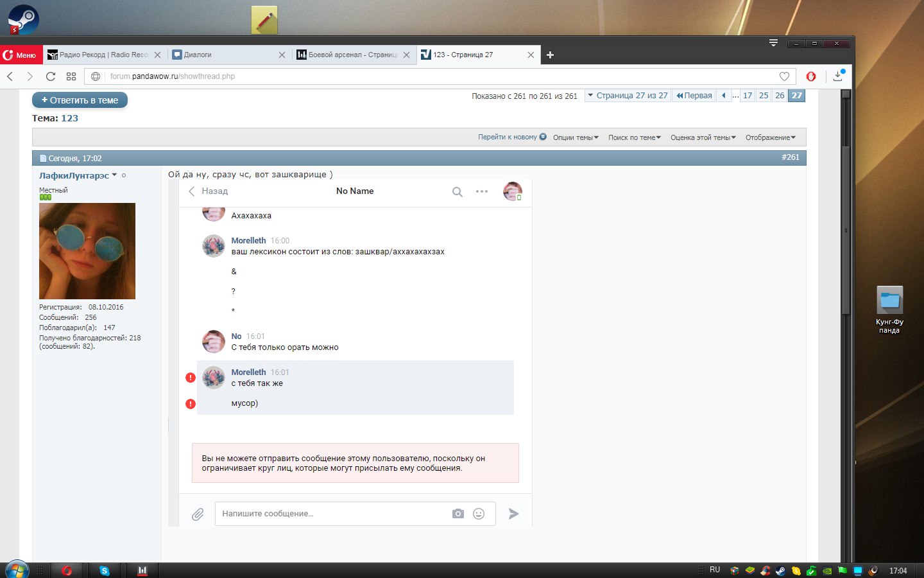Open the Speed Dial grid
This screenshot has width=924, height=578.
(x=71, y=76)
